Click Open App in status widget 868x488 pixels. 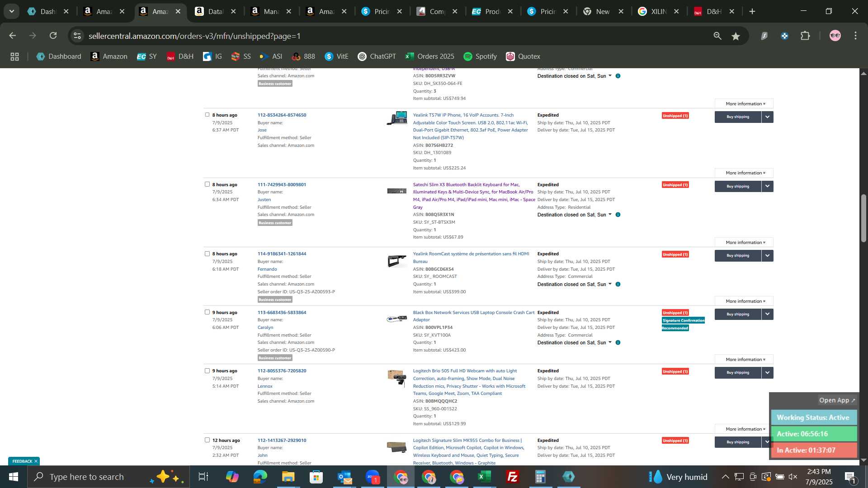[x=837, y=400]
